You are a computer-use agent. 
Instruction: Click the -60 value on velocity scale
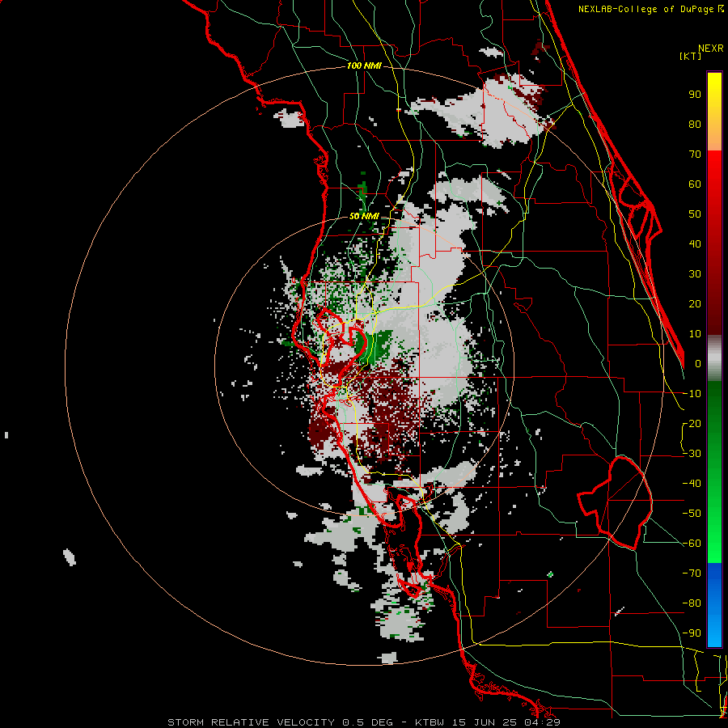692,544
